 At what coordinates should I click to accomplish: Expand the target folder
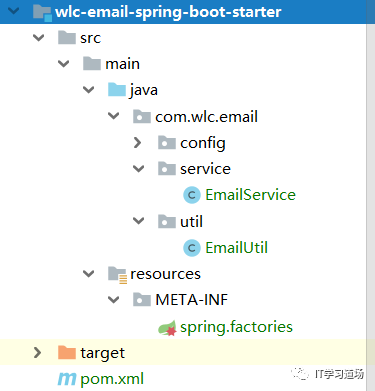click(37, 352)
